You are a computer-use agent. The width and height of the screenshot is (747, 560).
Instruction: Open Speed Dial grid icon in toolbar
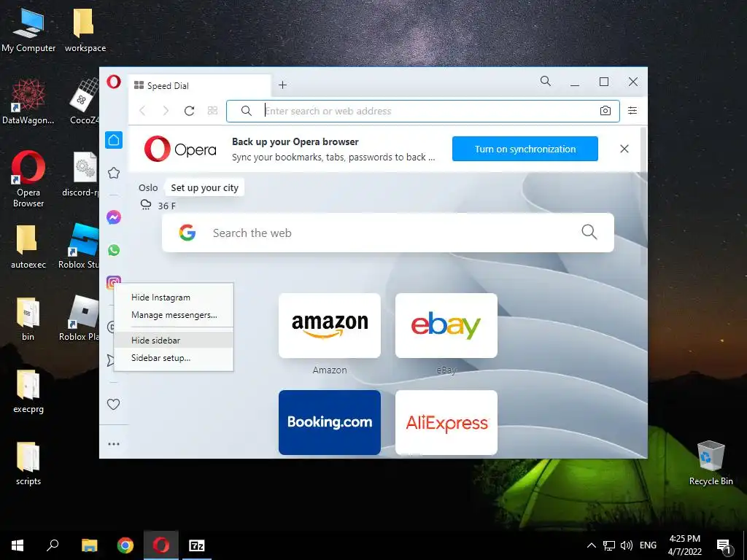click(212, 111)
